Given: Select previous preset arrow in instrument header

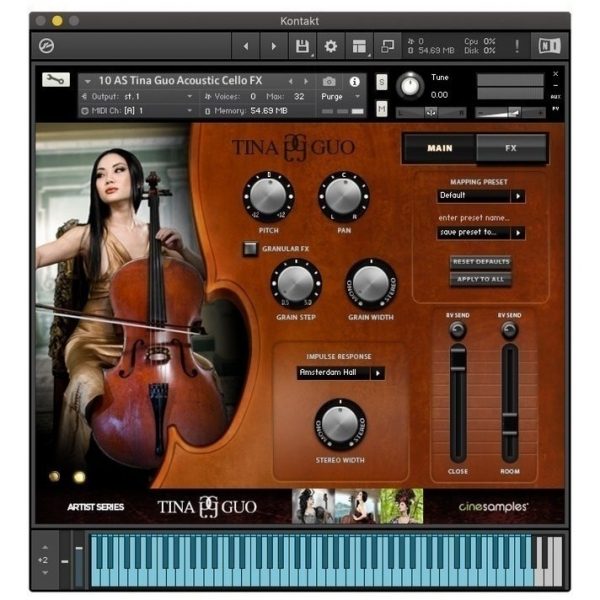Looking at the screenshot, I should click(291, 82).
